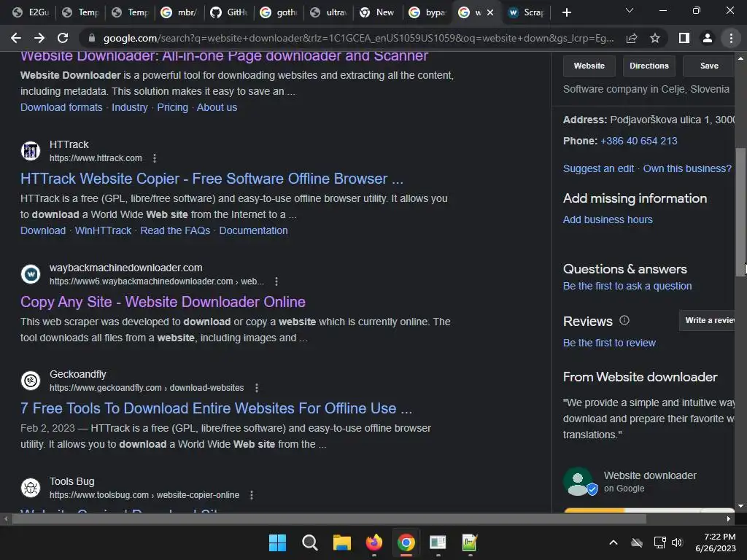
Task: Switch to the bypa Google tab
Action: [427, 12]
